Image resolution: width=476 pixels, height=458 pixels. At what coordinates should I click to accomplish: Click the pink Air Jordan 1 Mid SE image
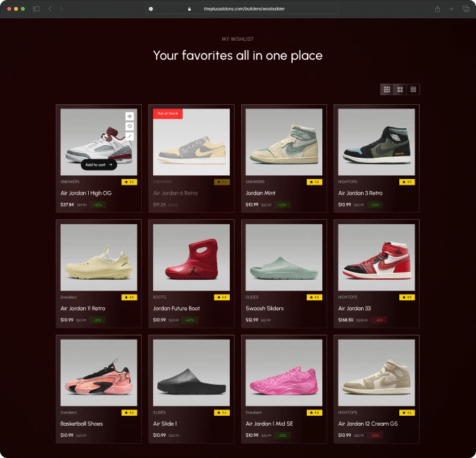(x=282, y=373)
